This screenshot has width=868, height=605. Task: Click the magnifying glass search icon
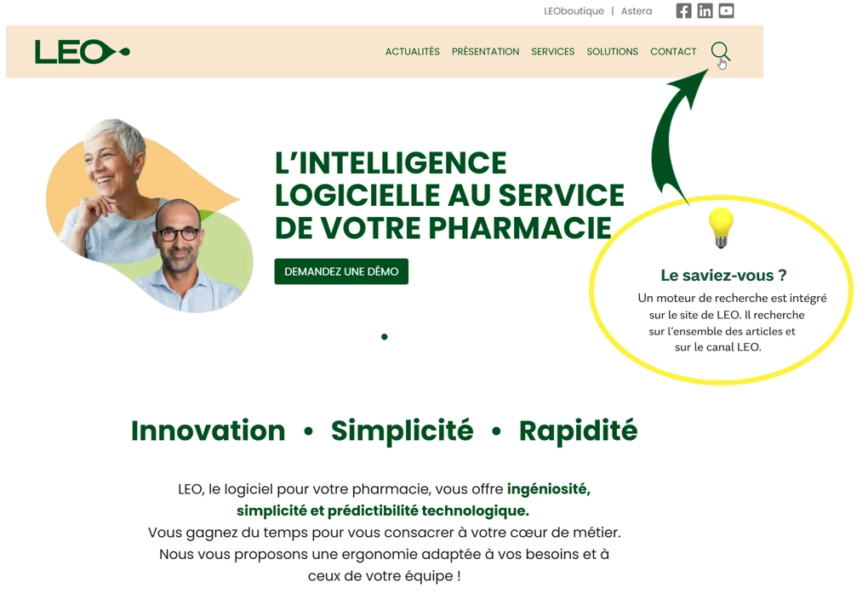pos(720,51)
